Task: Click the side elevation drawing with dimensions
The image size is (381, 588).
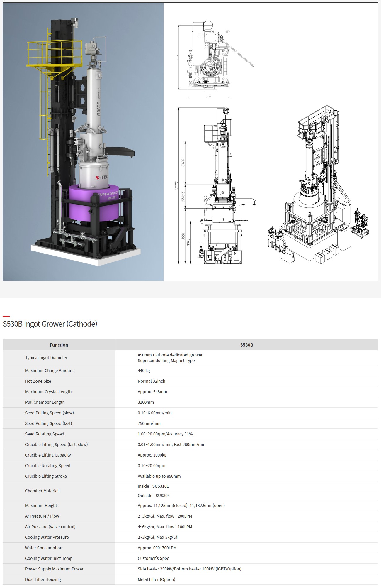Action: 216,186
